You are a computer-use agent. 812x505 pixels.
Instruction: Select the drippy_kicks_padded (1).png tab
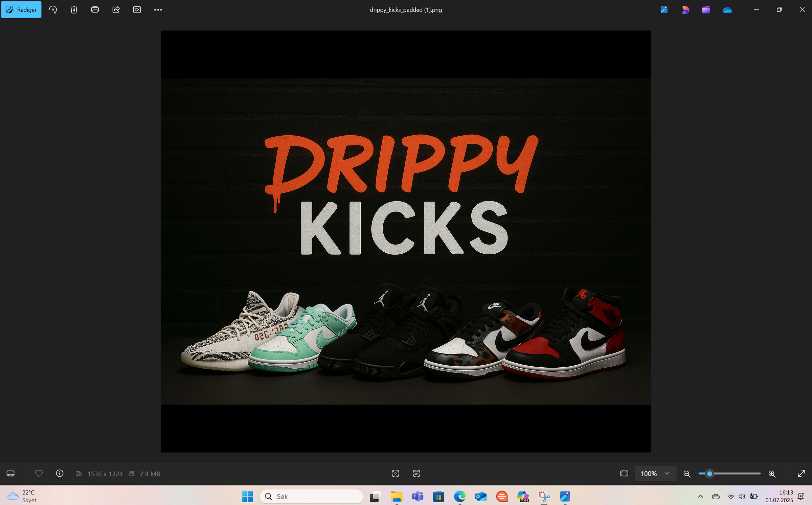point(405,9)
